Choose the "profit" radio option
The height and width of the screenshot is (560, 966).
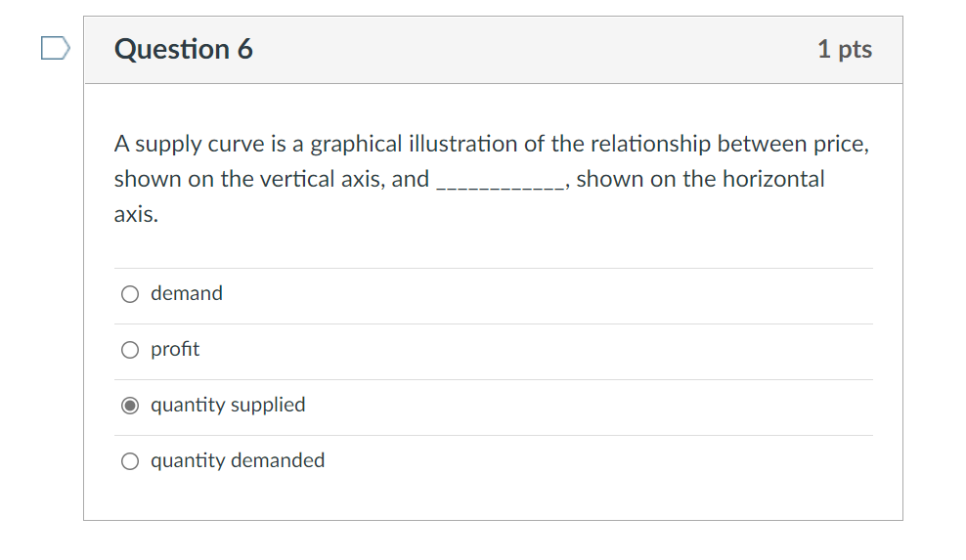pyautogui.click(x=130, y=350)
